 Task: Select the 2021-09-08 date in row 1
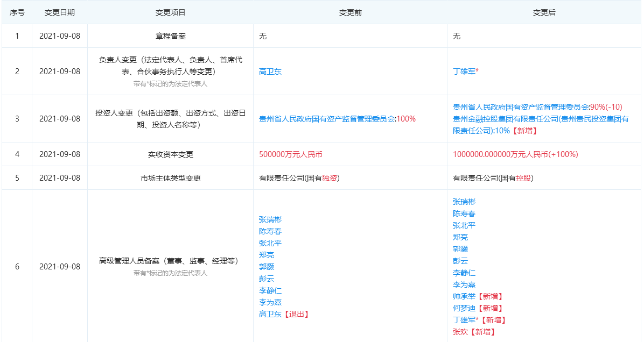(x=60, y=36)
